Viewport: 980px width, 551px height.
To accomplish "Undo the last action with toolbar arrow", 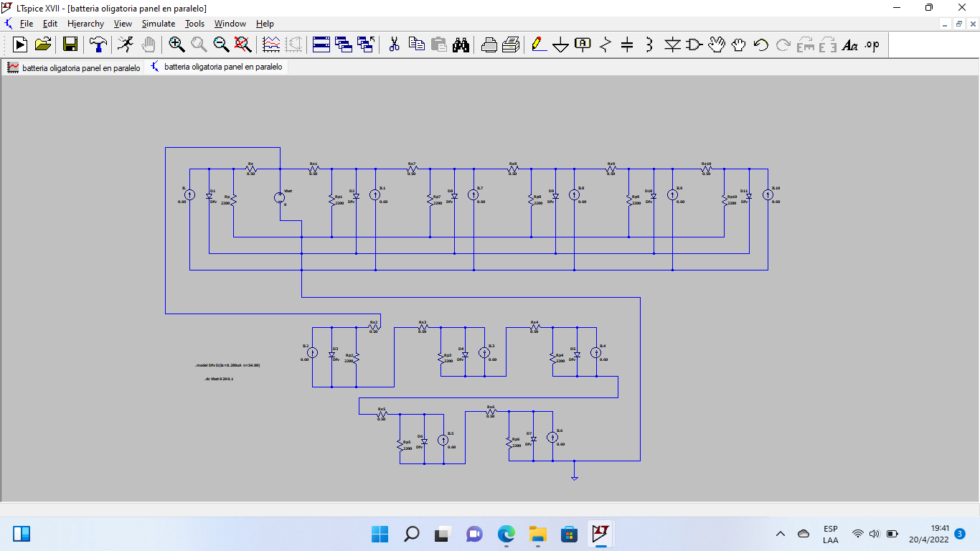I will click(x=761, y=44).
